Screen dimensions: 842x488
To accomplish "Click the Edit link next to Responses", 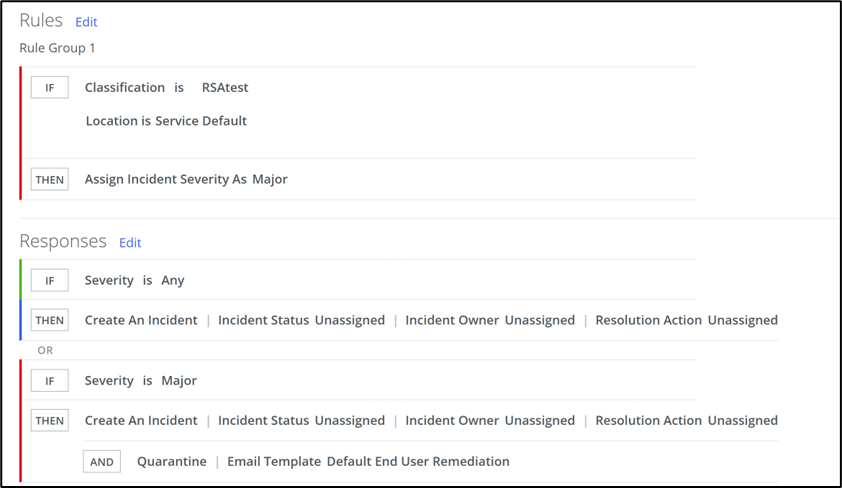I will [x=130, y=243].
